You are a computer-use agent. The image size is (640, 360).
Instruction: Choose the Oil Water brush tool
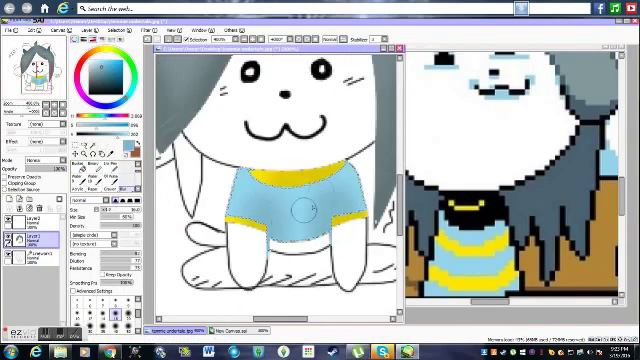[110, 180]
